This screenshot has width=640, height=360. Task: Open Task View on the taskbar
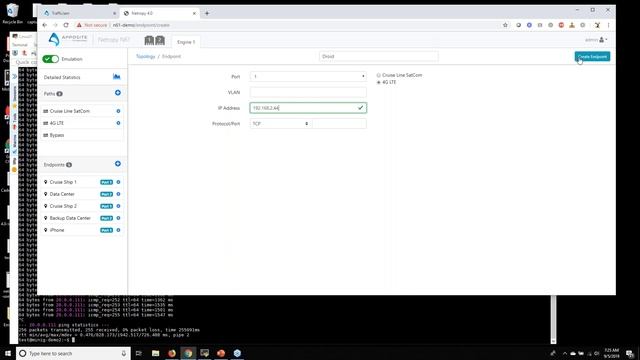(139, 353)
